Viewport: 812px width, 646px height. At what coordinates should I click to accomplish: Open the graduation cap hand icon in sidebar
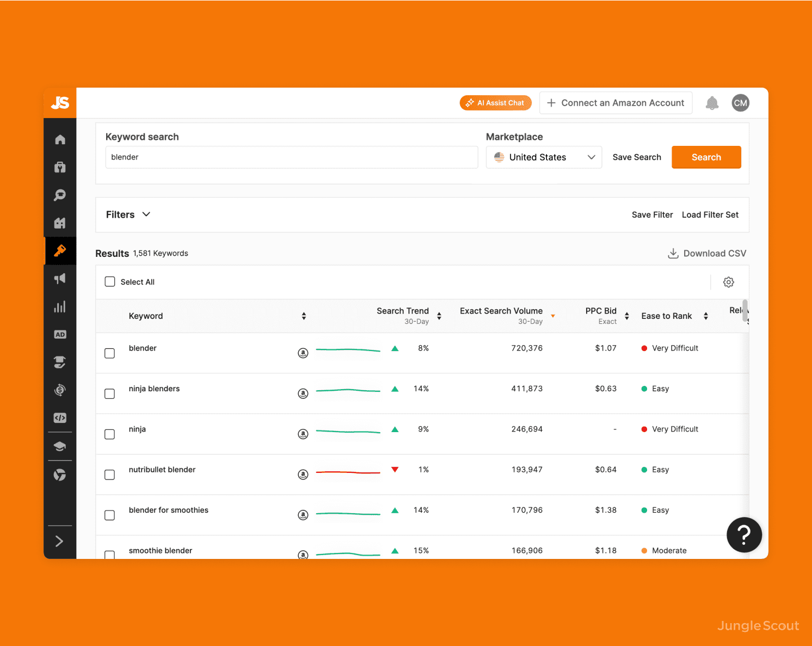[60, 362]
